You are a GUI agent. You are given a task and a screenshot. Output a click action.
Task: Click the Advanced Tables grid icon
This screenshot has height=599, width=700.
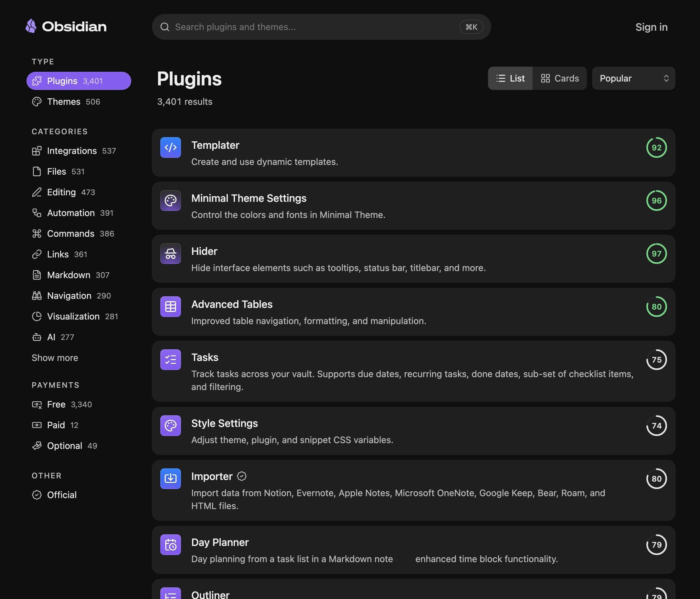click(170, 307)
